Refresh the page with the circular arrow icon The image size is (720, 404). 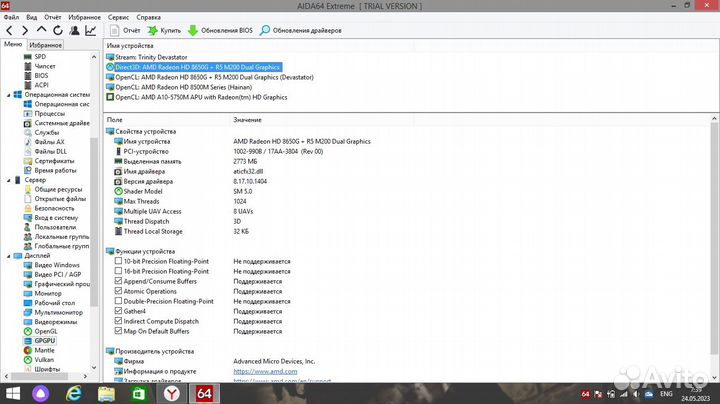pyautogui.click(x=58, y=31)
